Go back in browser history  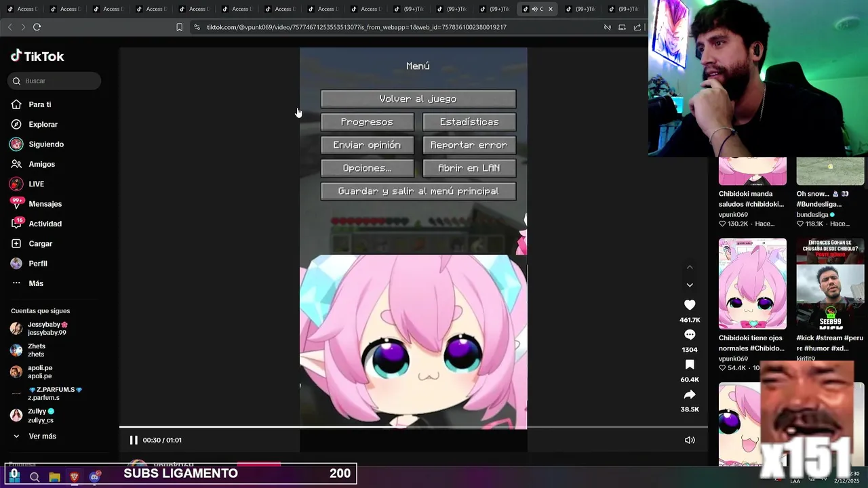(x=9, y=27)
